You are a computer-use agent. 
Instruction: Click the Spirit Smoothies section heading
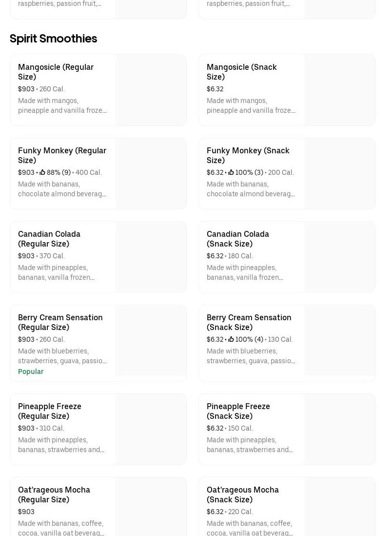(53, 39)
